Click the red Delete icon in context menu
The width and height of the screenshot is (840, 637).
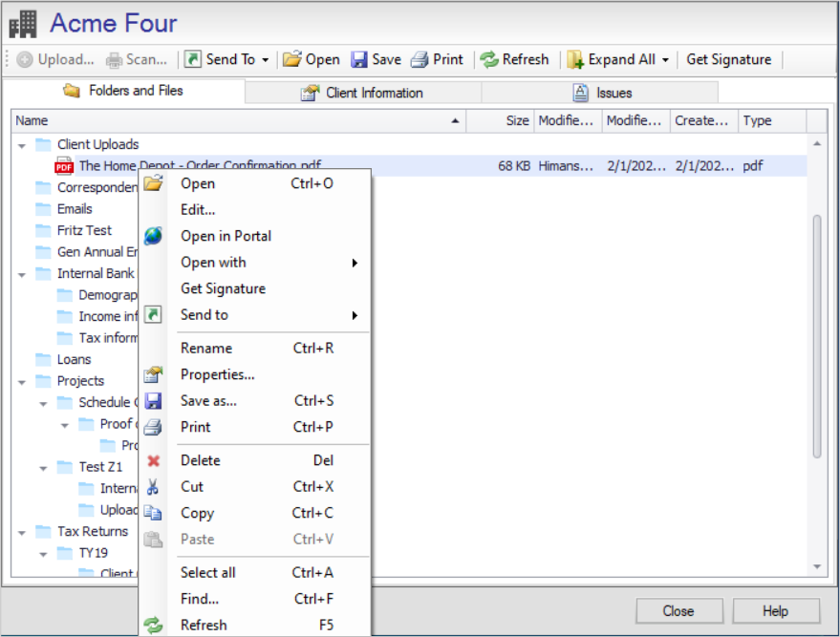click(154, 460)
